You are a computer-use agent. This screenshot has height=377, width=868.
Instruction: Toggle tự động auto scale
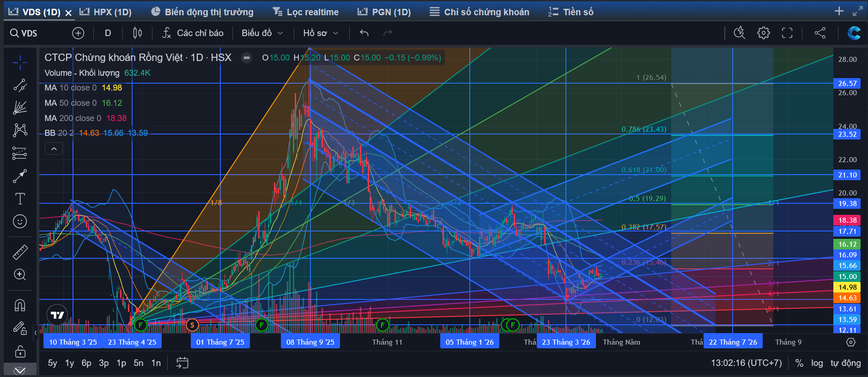pyautogui.click(x=846, y=363)
